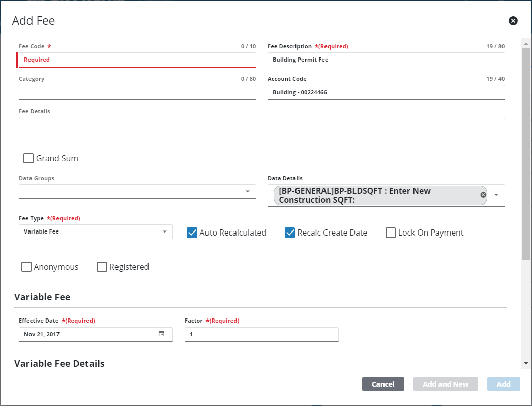Click the vertical scrollbar thumb
Viewport: 532px width, 406px height.
point(526,153)
